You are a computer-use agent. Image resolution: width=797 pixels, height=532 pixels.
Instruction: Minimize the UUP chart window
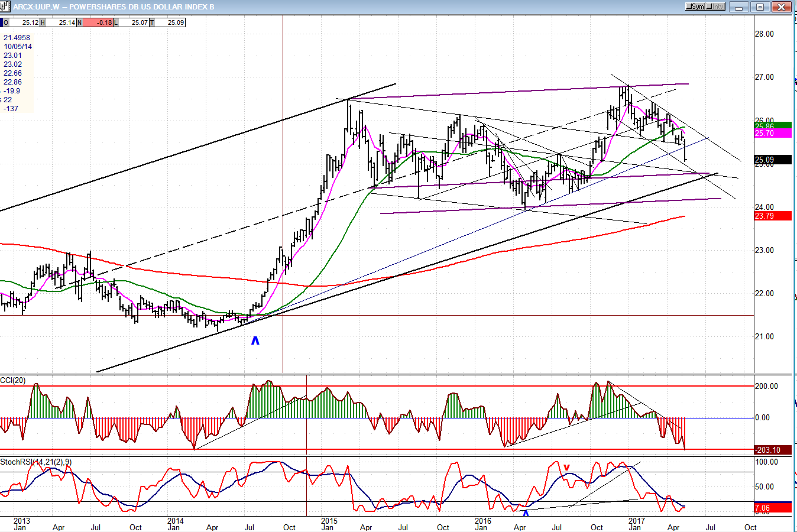(x=739, y=7)
